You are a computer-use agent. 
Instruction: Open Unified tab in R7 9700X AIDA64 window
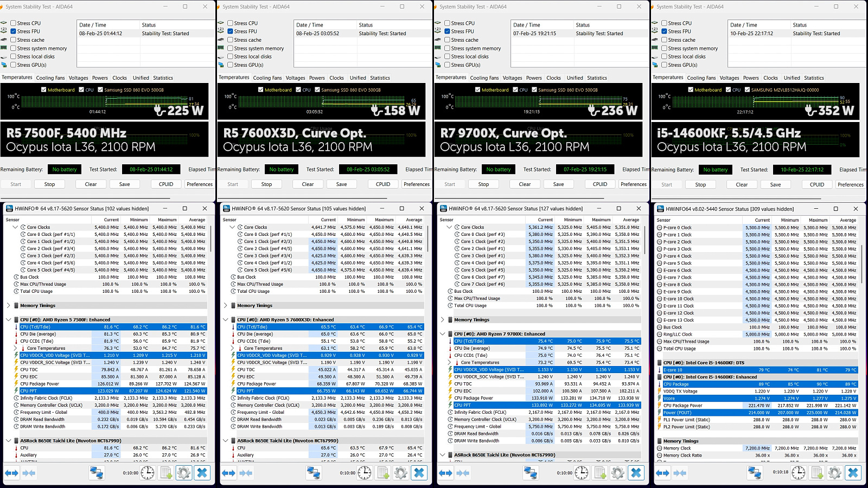tap(575, 78)
